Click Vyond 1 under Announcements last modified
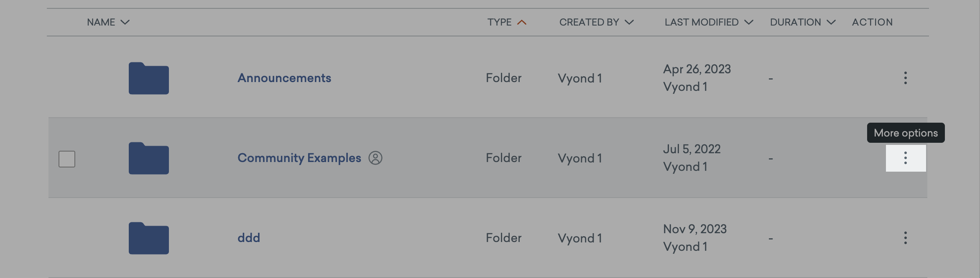 (x=685, y=87)
